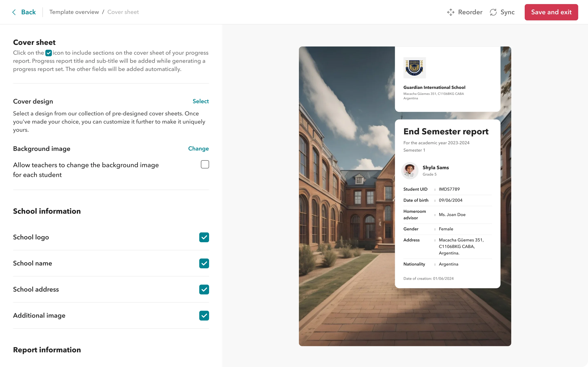Click the additional image checkbox icon
Screen dimensions: 588x367
coord(204,315)
